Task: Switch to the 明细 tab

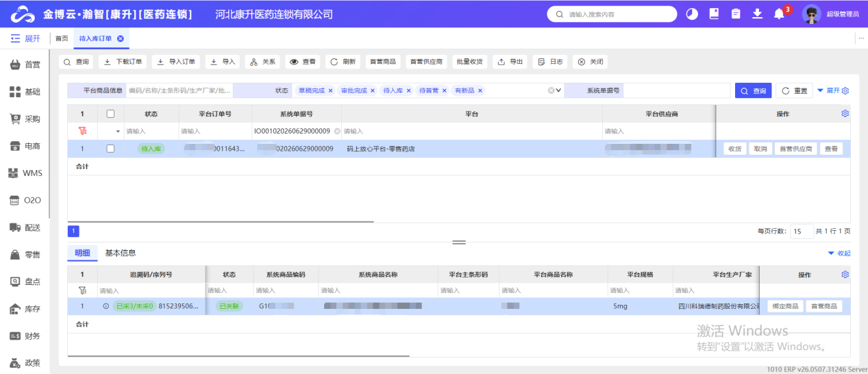Action: [82, 253]
